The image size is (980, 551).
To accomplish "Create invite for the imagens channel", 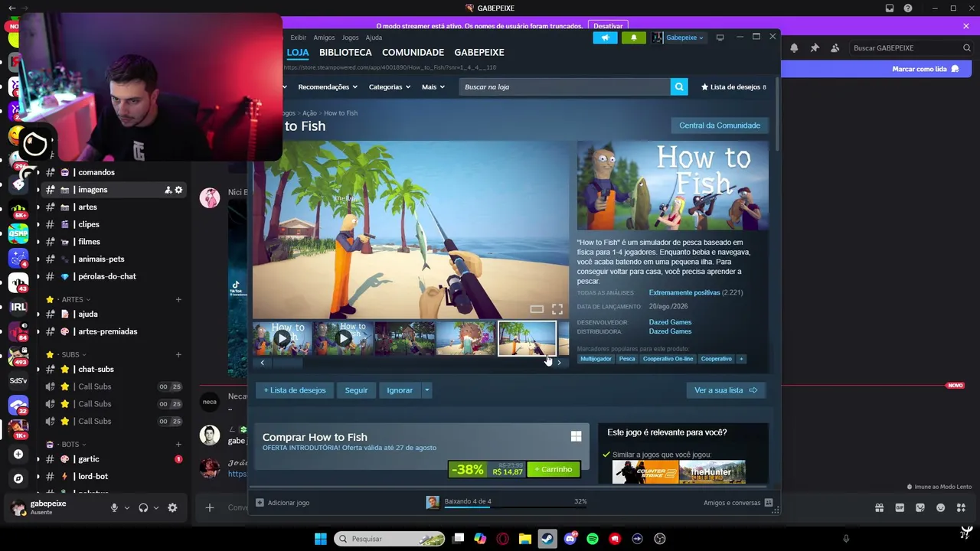I will coord(168,190).
